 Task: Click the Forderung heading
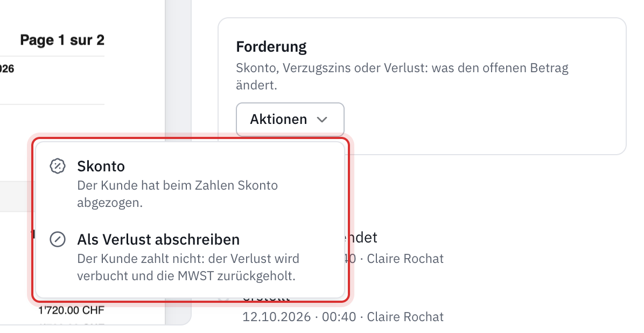click(x=271, y=47)
